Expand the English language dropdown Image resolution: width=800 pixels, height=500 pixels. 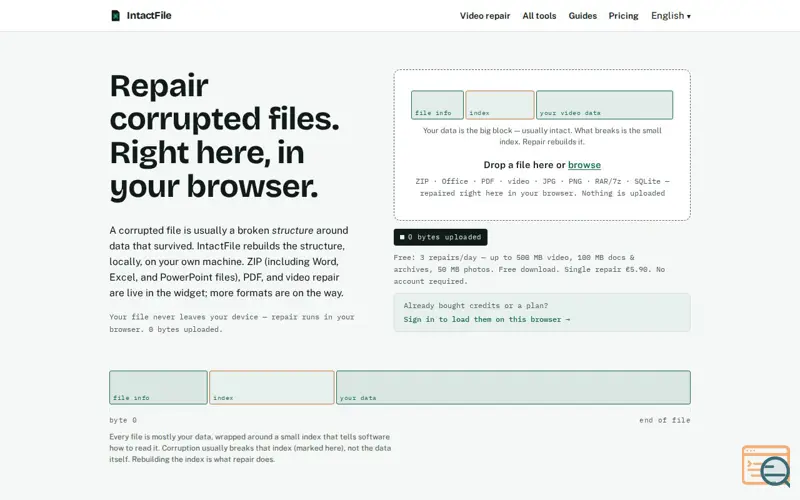[x=671, y=16]
